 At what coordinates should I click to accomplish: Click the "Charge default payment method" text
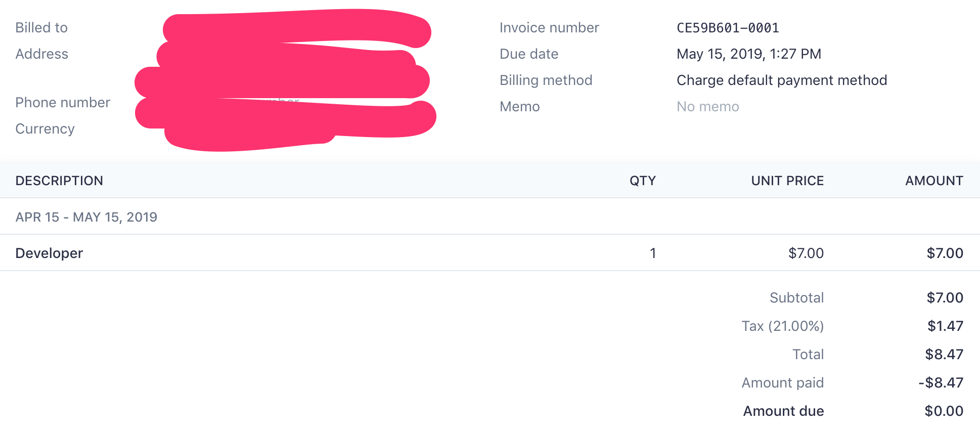(782, 80)
